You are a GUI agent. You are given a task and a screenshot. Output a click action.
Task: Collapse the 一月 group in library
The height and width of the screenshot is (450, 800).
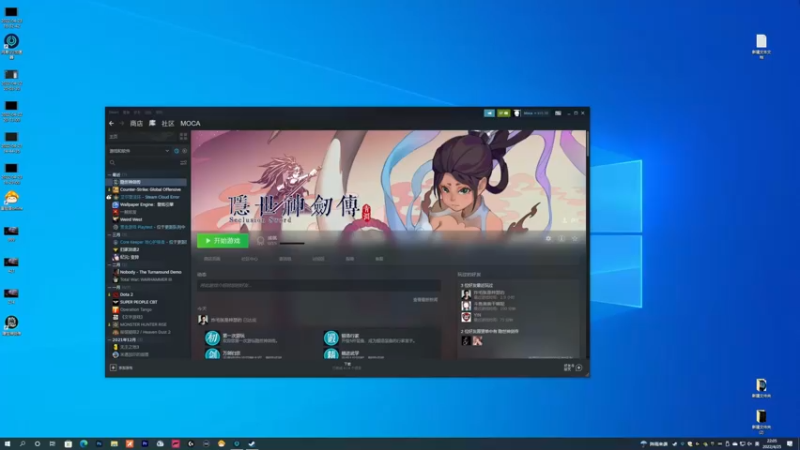tap(109, 287)
